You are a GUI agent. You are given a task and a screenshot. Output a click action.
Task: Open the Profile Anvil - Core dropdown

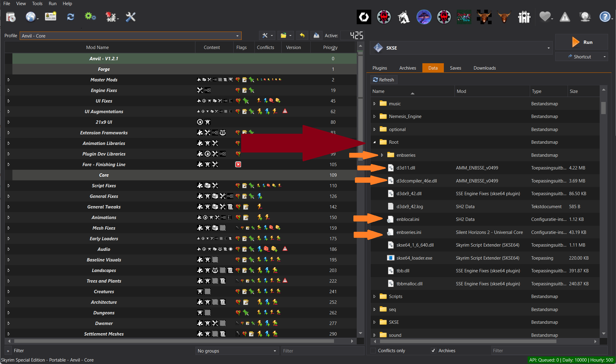tap(130, 36)
